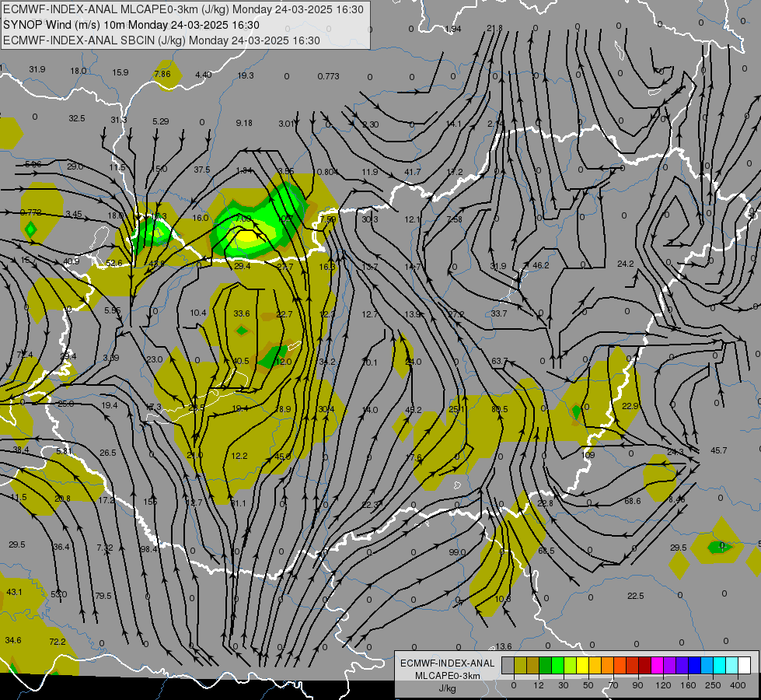The height and width of the screenshot is (700, 761).
Task: Click the 10.8 value on the map
Action: click(x=503, y=598)
